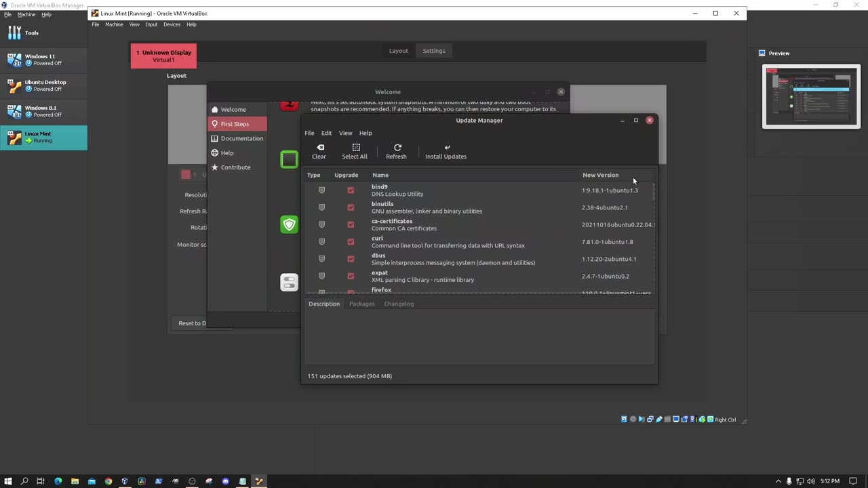
Task: Open Machine menu in VM window
Action: tap(114, 24)
